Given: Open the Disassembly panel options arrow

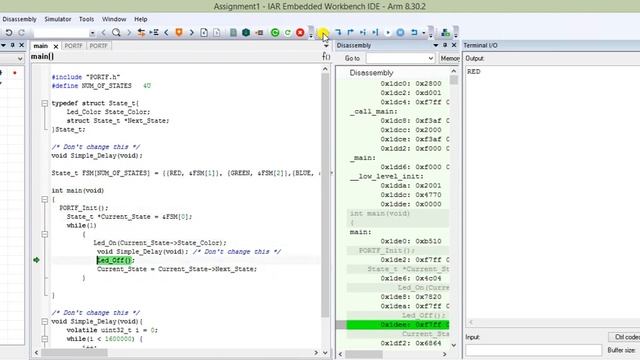Looking at the screenshot, I should pyautogui.click(x=436, y=45).
